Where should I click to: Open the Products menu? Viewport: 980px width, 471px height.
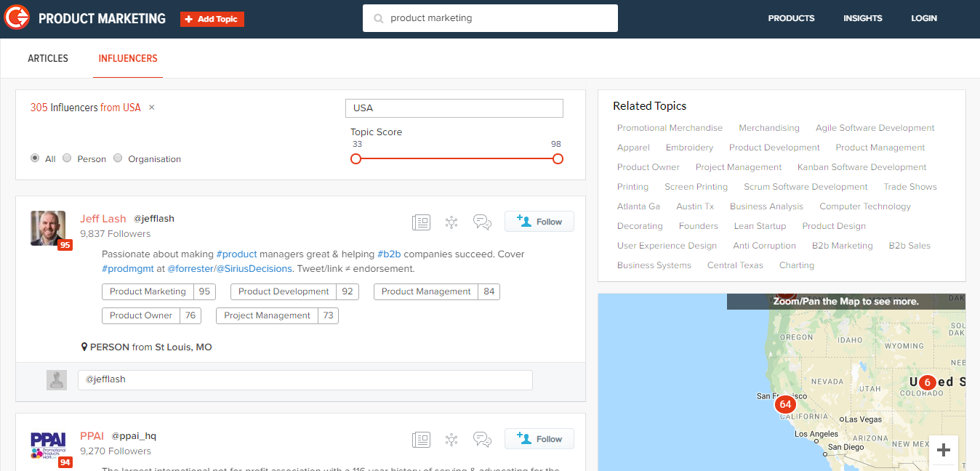coord(791,18)
